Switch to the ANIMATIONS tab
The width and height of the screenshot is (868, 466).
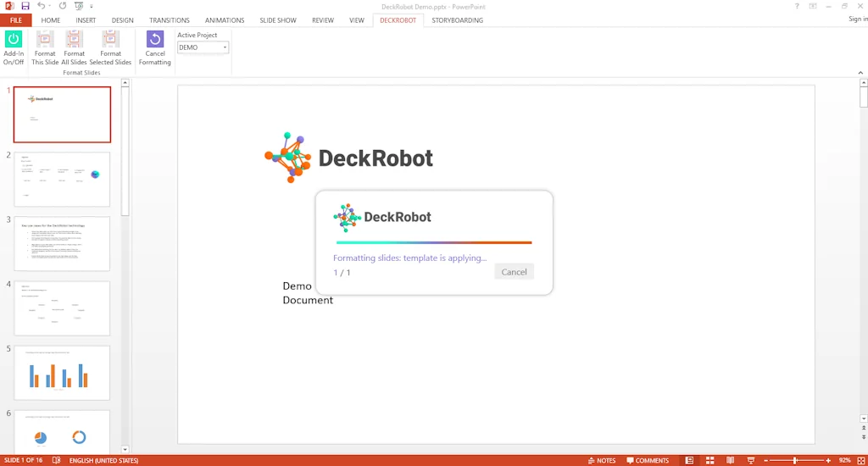pos(225,20)
